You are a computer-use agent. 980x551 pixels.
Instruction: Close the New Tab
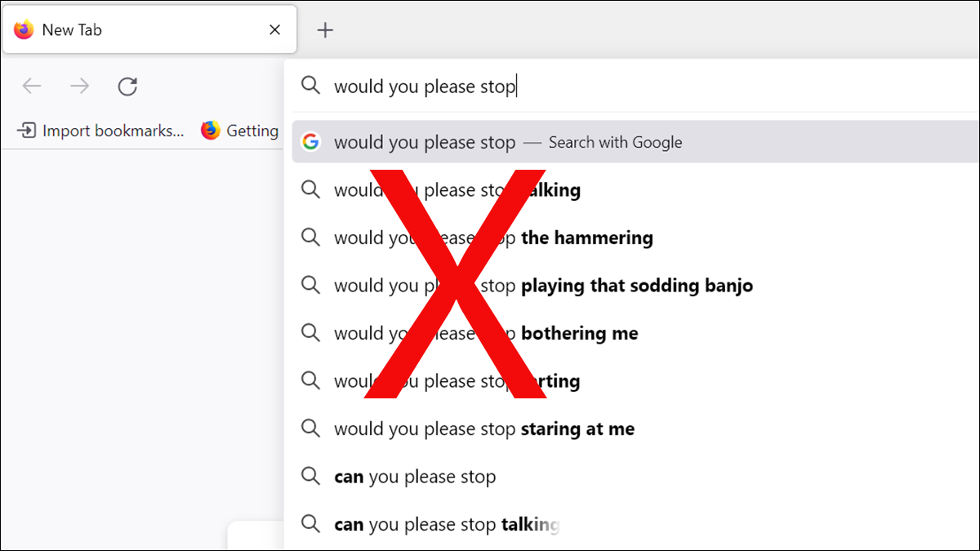[274, 29]
